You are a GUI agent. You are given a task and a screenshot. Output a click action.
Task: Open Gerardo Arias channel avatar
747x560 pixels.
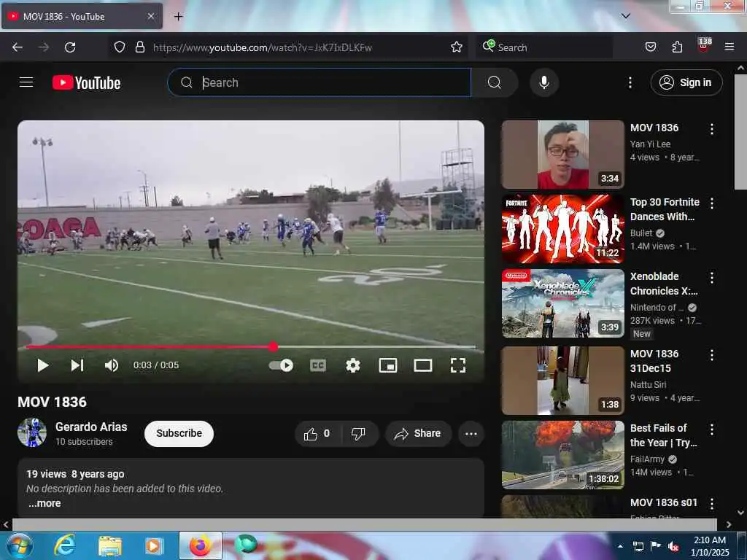coord(32,432)
